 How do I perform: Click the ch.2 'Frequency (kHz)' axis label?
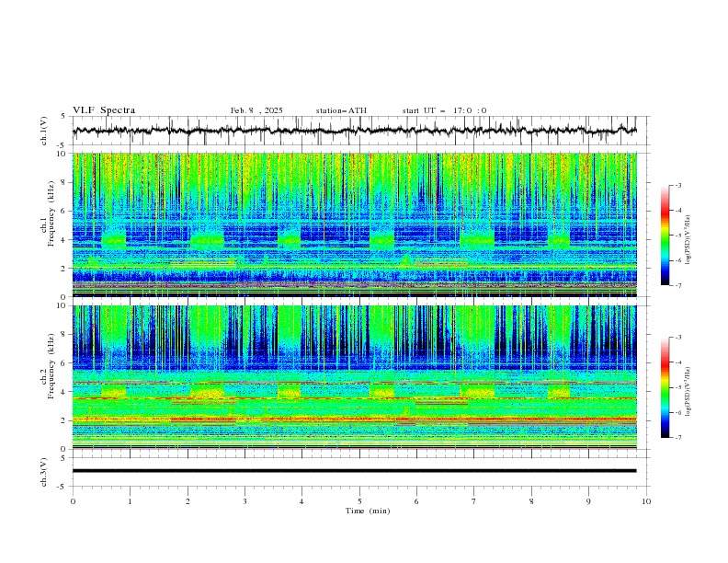click(x=51, y=365)
